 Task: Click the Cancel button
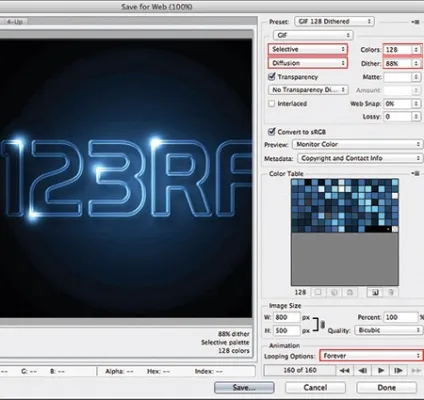point(315,388)
